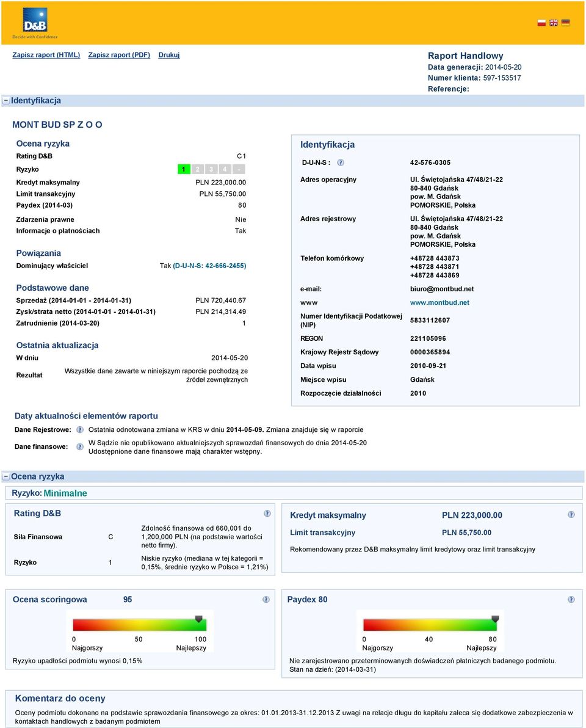Viewport: 586px width, 728px height.
Task: Click the Drukuj link
Action: pyautogui.click(x=169, y=55)
